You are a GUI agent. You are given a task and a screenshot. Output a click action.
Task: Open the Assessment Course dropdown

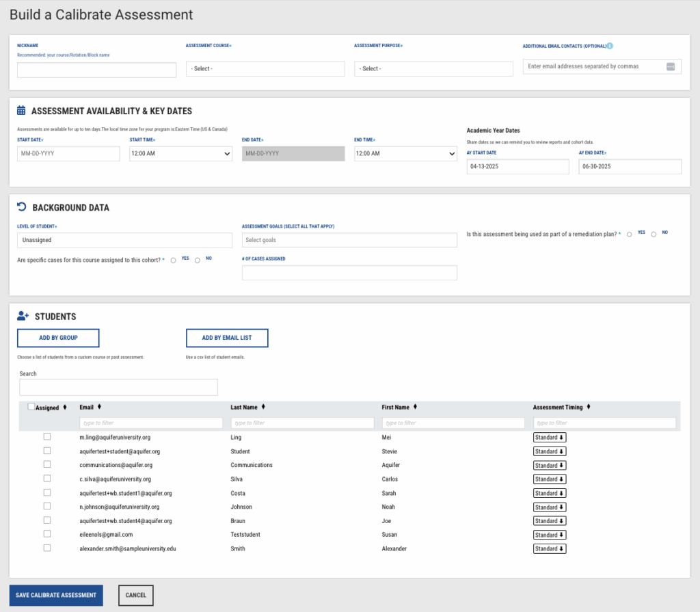coord(265,69)
